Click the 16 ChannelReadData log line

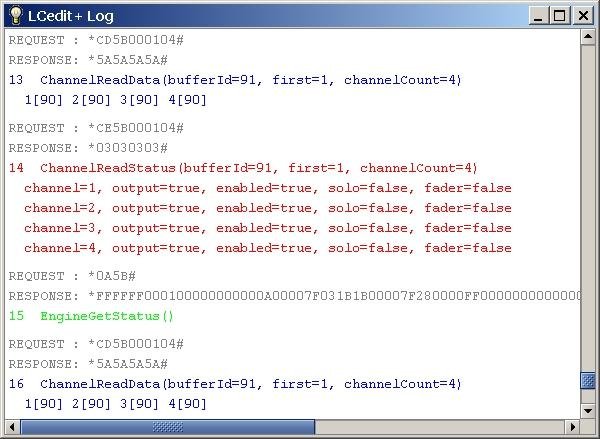pyautogui.click(x=235, y=384)
